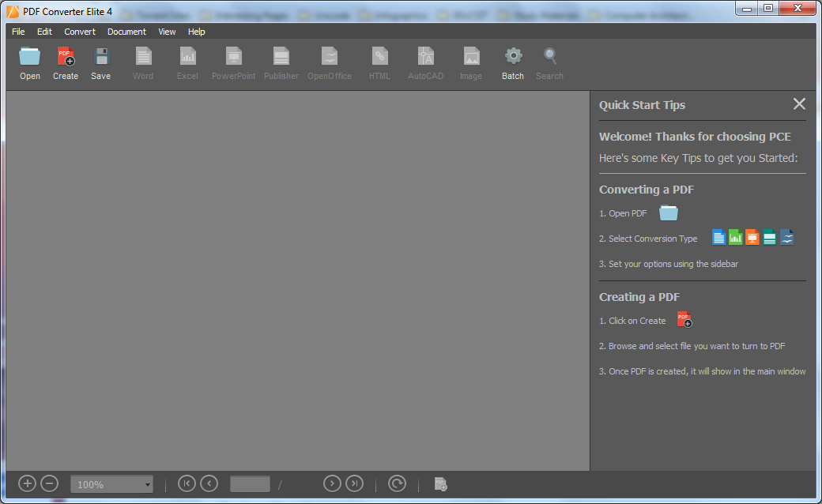Click the orange PowerPoint icon in tips
Viewport: 822px width, 504px height.
[x=752, y=237]
